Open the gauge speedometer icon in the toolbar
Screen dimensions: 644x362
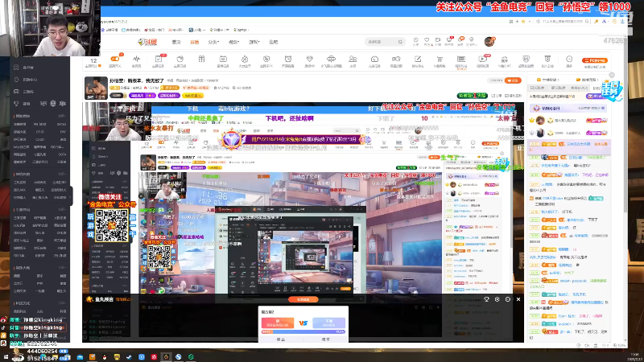[374, 59]
